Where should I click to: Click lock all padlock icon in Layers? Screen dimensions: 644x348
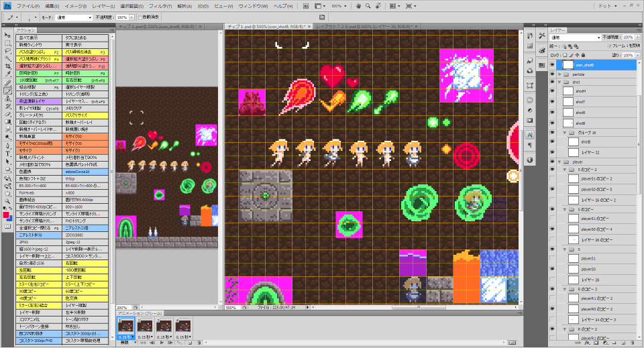(583, 55)
